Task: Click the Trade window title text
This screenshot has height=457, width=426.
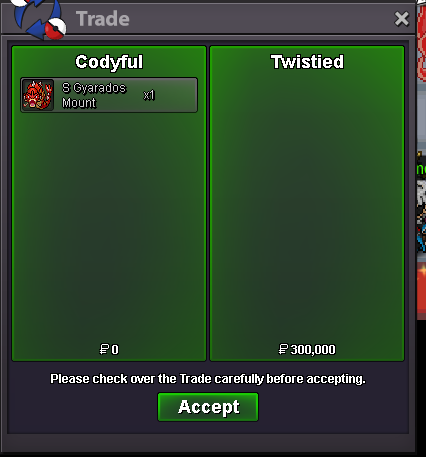Action: [103, 19]
